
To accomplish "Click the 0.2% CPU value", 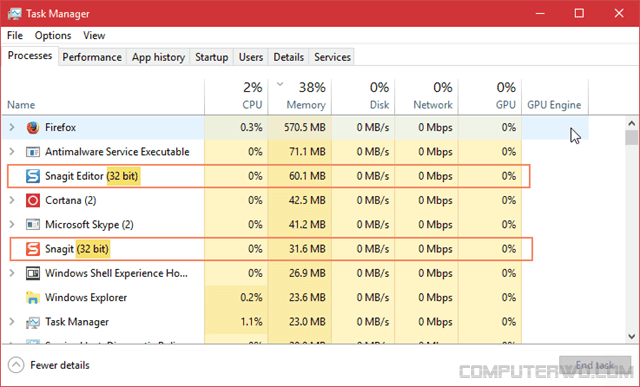I will coord(251,298).
